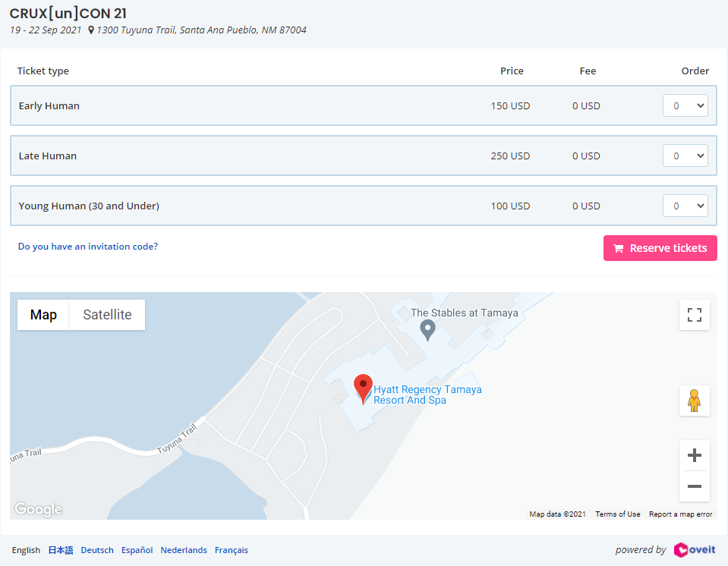Viewport: 728px width, 566px height.
Task: Zoom out on the map
Action: [x=694, y=486]
